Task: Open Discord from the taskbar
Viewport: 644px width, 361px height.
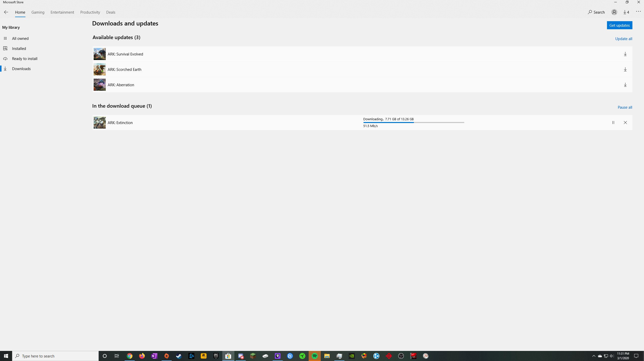Action: (241, 356)
